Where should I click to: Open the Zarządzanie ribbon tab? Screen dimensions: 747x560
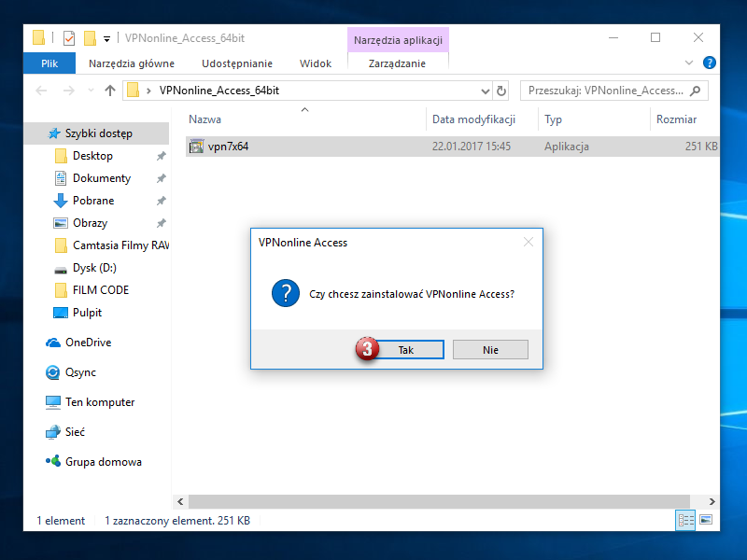(397, 63)
